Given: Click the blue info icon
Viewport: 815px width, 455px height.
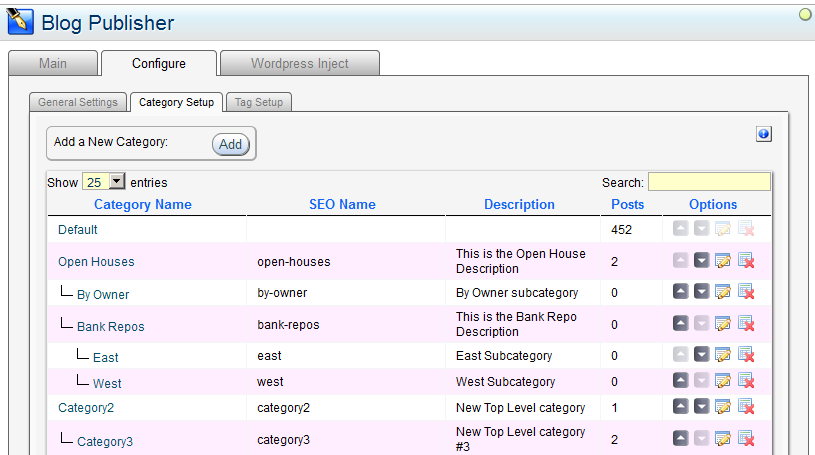Looking at the screenshot, I should point(764,134).
